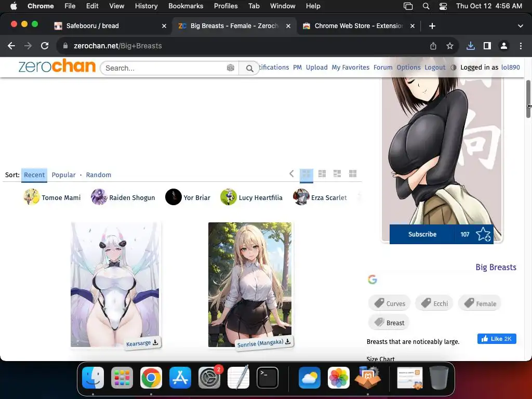
Task: Click the Logout link
Action: (x=435, y=67)
